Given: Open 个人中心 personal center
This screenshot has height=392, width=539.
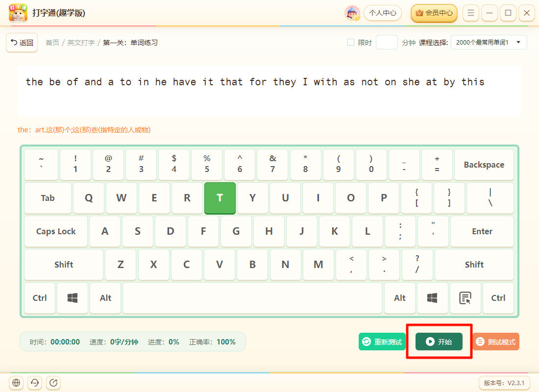Looking at the screenshot, I should (x=383, y=13).
